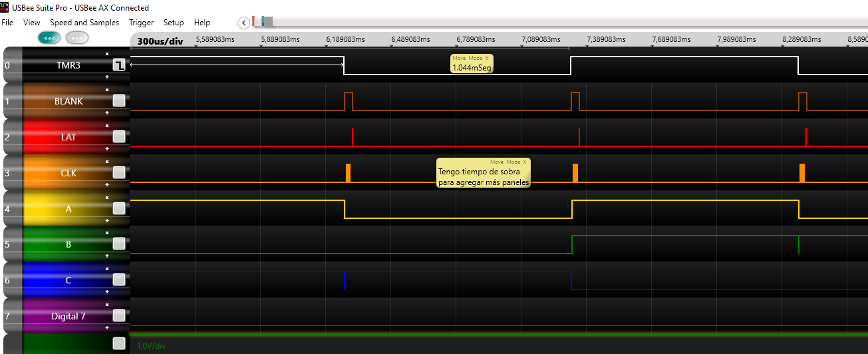Viewport: 868px width, 354px height.
Task: Click the LAT channel name label
Action: coord(69,137)
